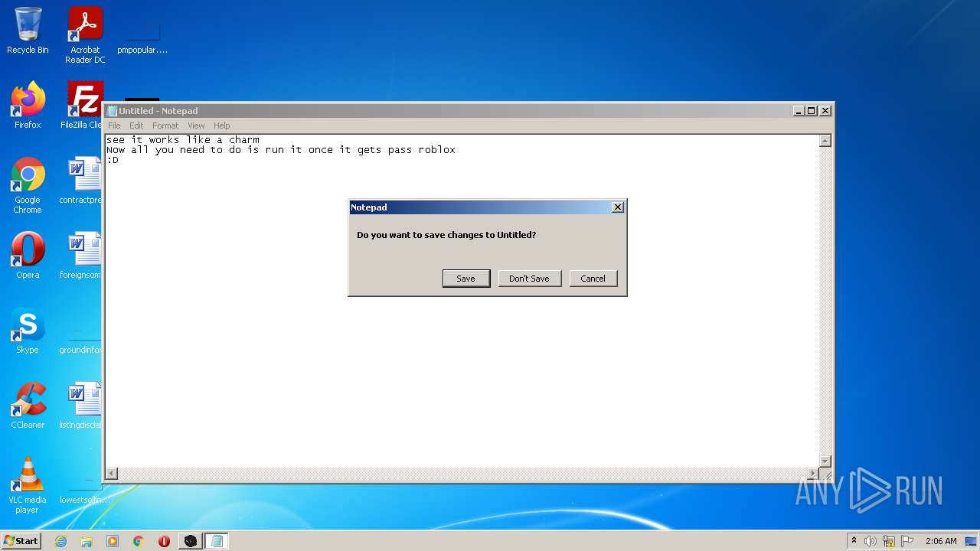Click the Show Desktop button
The height and width of the screenshot is (551, 980).
pyautogui.click(x=972, y=541)
